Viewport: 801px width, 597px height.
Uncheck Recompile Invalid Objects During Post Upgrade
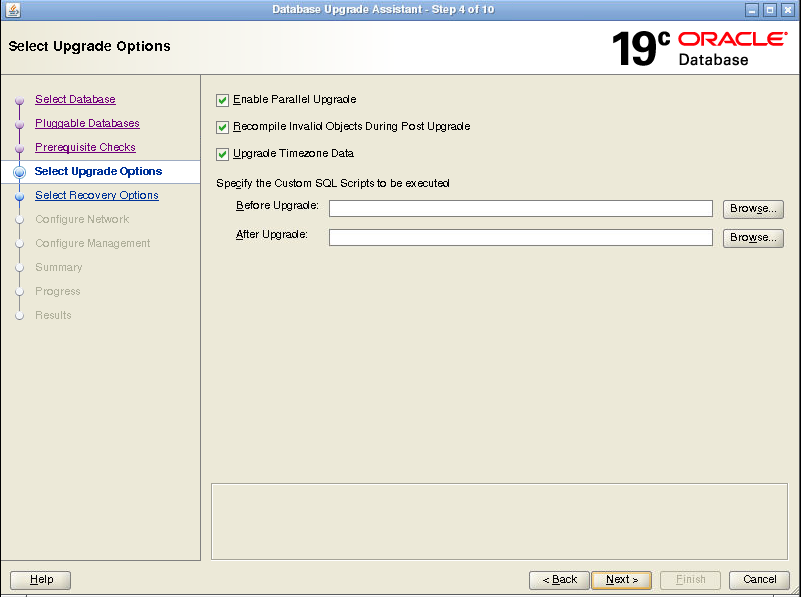click(223, 127)
